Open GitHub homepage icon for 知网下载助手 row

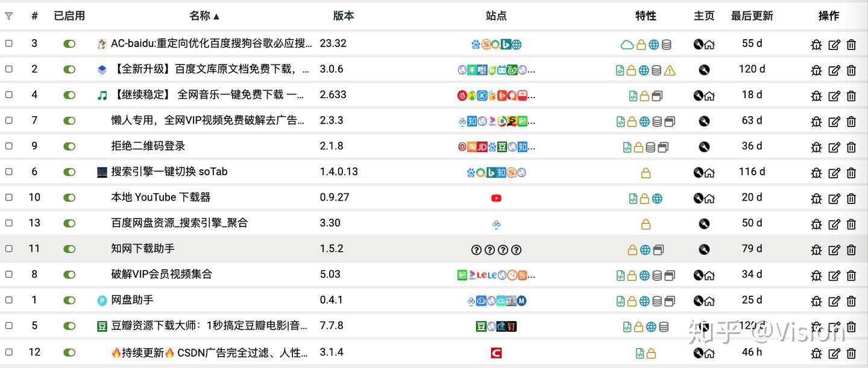click(704, 249)
